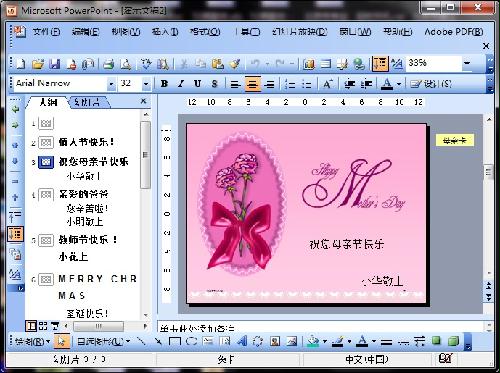Toggle Expand All in the standard toolbar

click(x=380, y=64)
